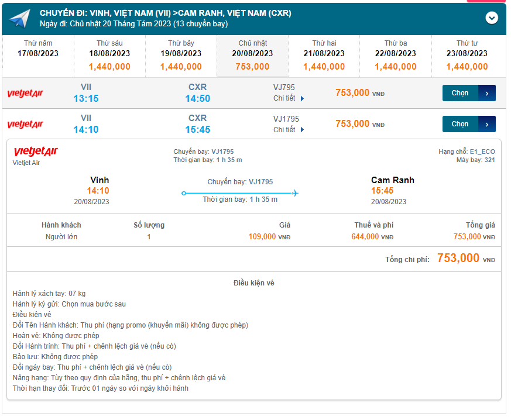511x420 pixels.
Task: Select the Chủ nhật 20/08/2023 date tab
Action: coord(252,56)
